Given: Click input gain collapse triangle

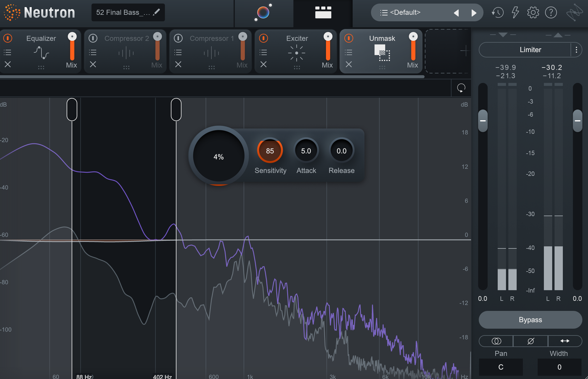Looking at the screenshot, I should coord(503,35).
